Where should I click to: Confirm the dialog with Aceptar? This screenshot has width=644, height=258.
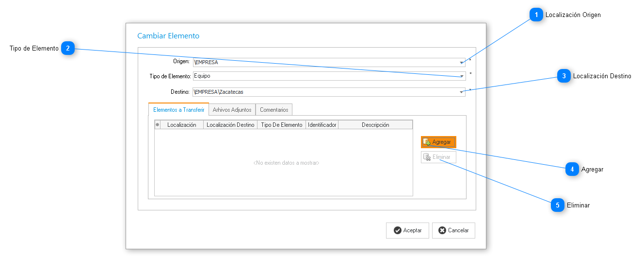(407, 230)
